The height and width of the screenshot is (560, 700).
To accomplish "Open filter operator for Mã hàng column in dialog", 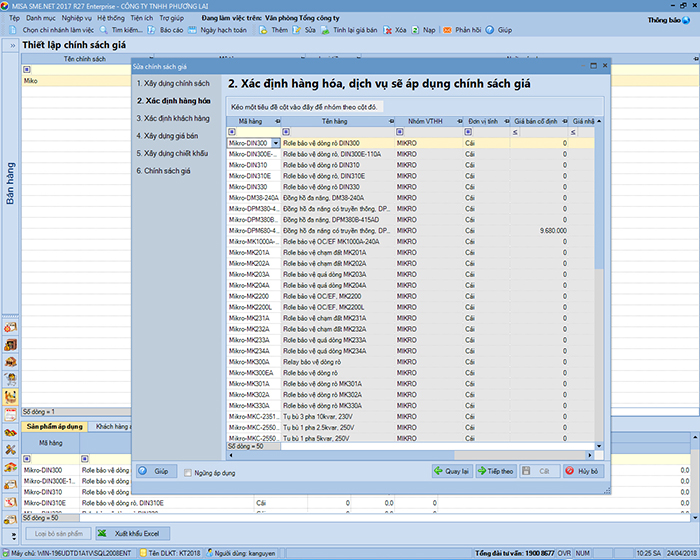I will pyautogui.click(x=232, y=132).
